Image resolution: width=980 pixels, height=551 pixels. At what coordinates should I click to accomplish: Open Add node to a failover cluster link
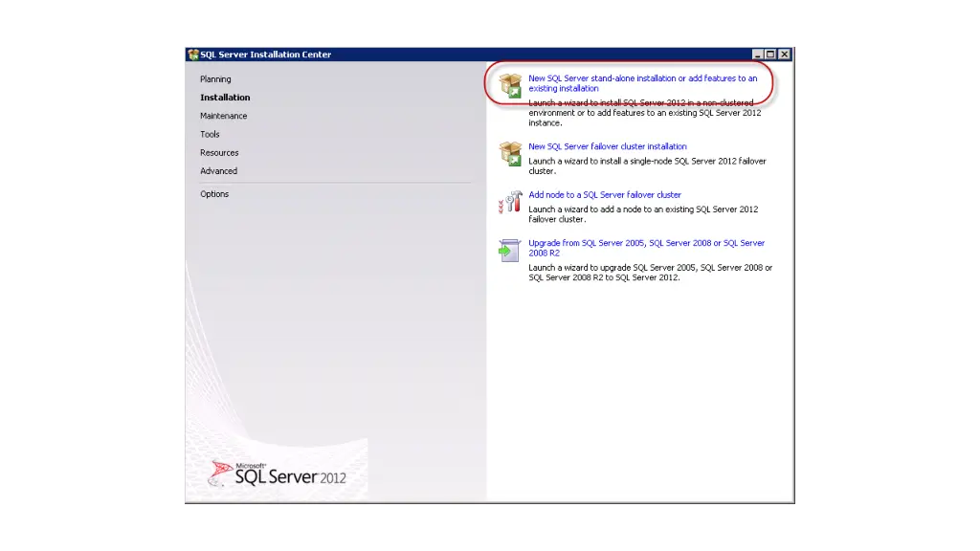(604, 194)
